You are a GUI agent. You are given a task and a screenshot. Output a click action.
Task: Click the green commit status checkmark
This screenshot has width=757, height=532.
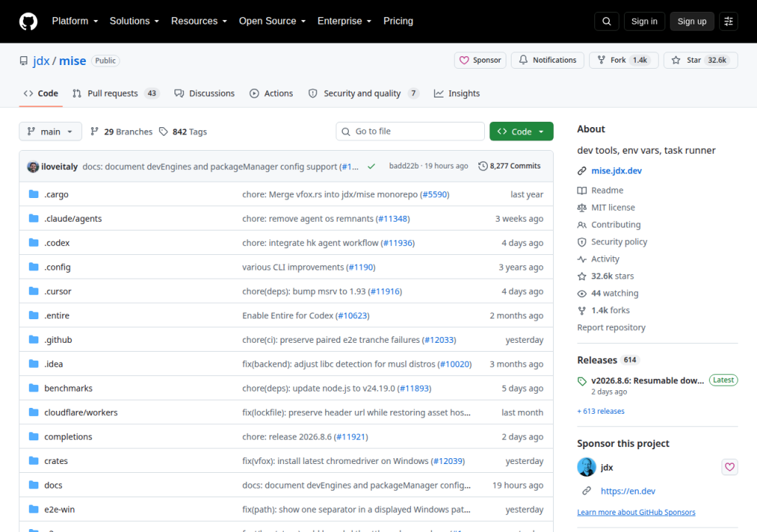(371, 166)
